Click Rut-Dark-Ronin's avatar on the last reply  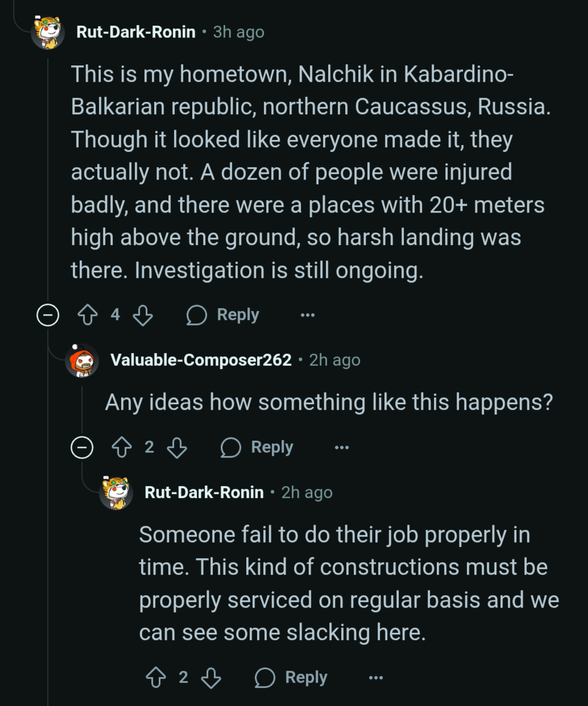coord(116,492)
